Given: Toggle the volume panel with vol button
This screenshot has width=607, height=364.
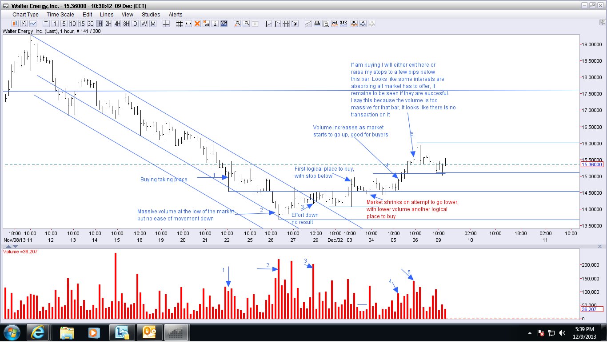Looking at the screenshot, I should [x=224, y=24].
